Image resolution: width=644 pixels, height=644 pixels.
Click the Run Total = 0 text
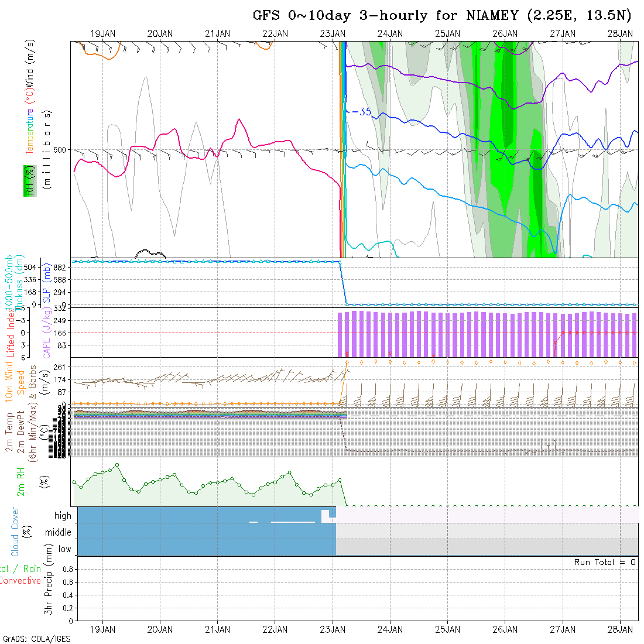click(x=605, y=562)
